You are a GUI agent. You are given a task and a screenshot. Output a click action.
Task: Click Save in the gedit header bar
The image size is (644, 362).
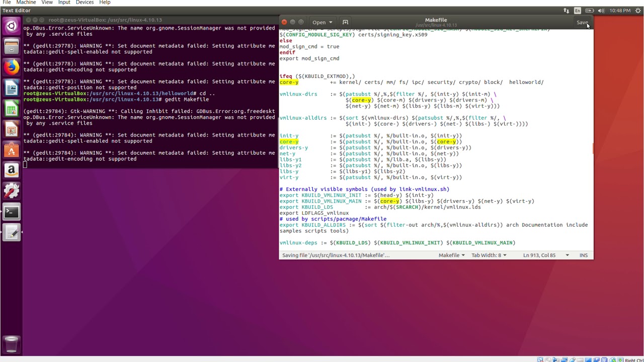(x=582, y=22)
